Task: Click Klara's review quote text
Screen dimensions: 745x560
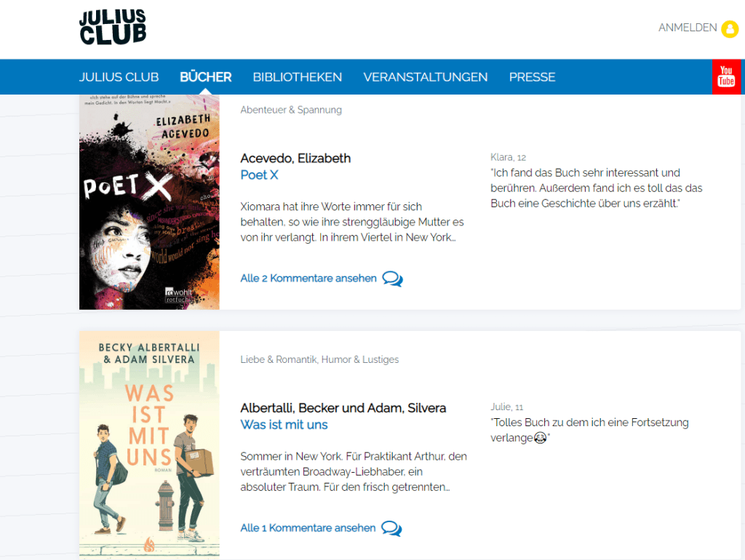Action: tap(597, 188)
